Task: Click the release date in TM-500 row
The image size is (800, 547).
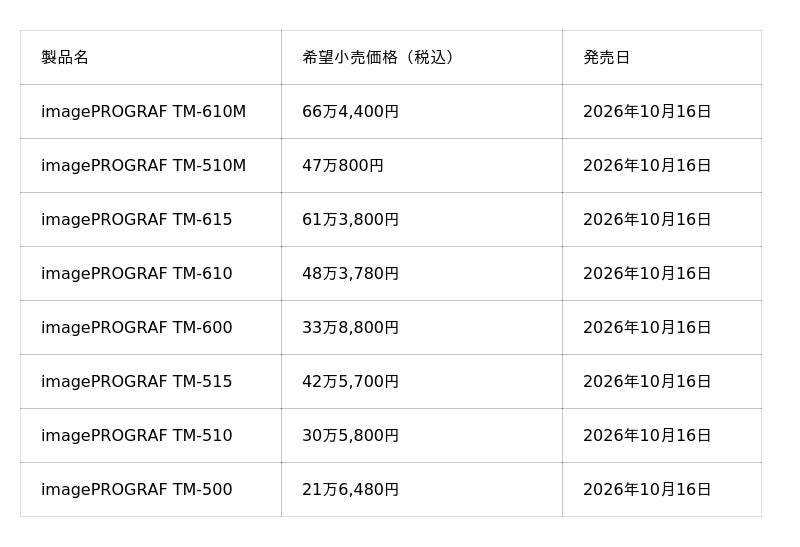Action: pyautogui.click(x=647, y=490)
